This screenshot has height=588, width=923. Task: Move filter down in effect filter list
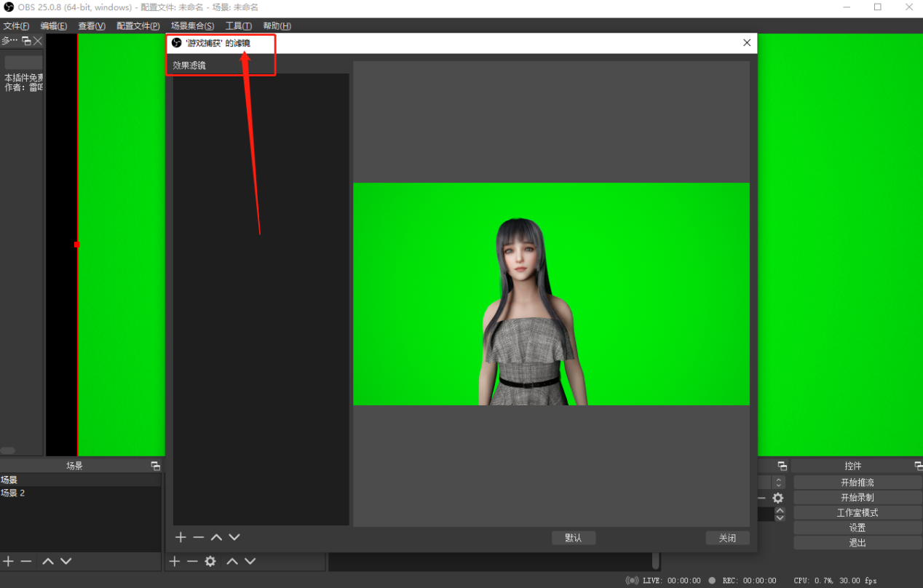pyautogui.click(x=234, y=537)
